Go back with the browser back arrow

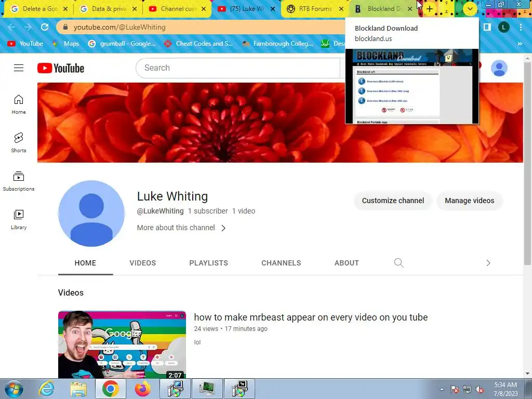point(11,27)
